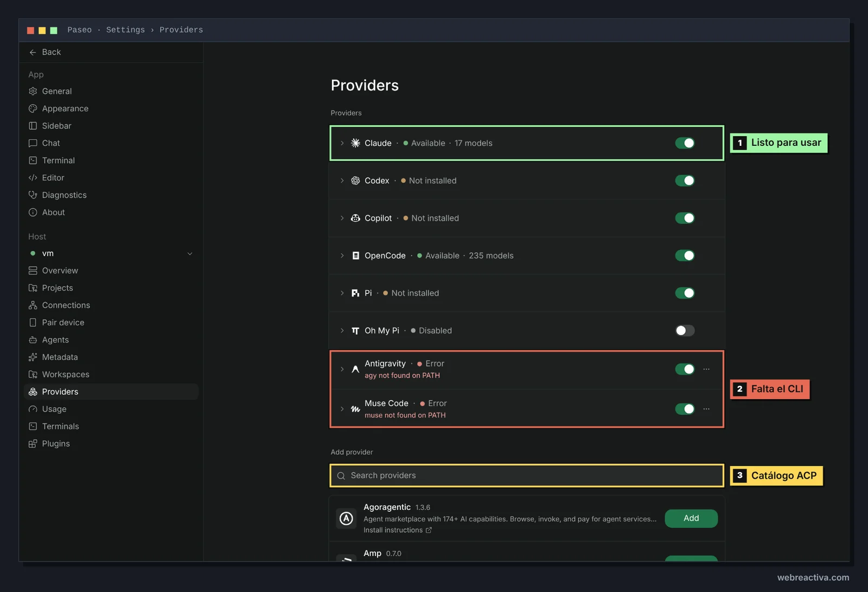Open the vm host dropdown arrow
The height and width of the screenshot is (592, 868).
190,254
